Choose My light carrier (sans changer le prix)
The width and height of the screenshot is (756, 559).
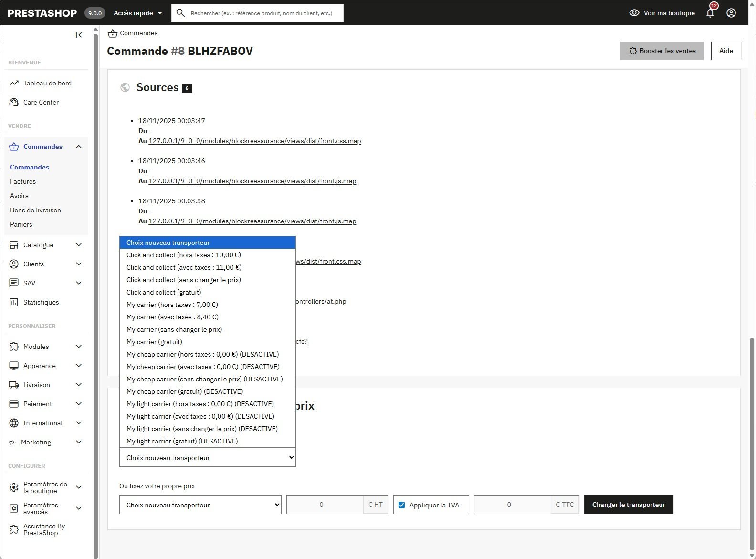(208, 429)
